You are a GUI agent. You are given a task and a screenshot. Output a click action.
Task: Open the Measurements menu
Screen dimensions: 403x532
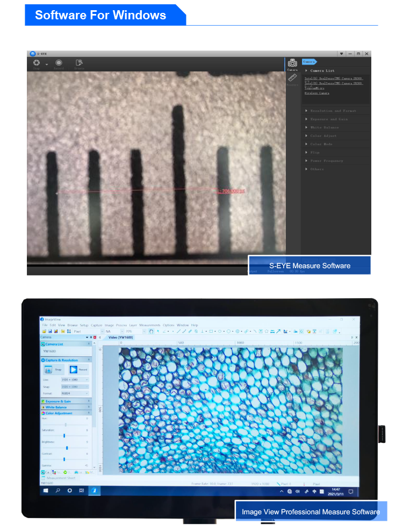click(149, 325)
